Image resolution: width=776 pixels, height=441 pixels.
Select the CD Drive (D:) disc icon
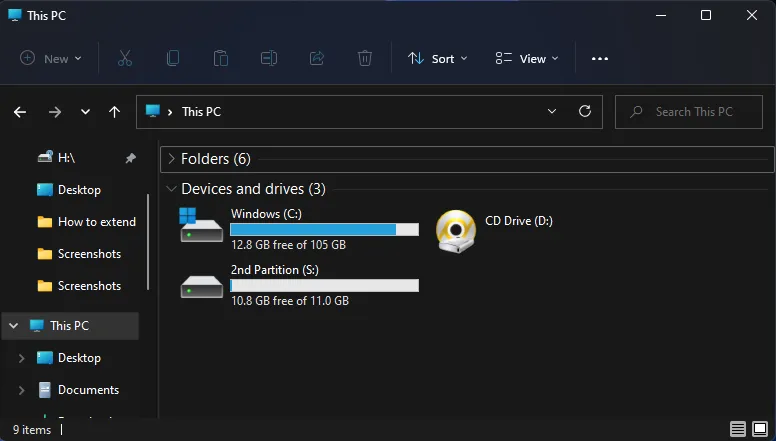pyautogui.click(x=456, y=231)
